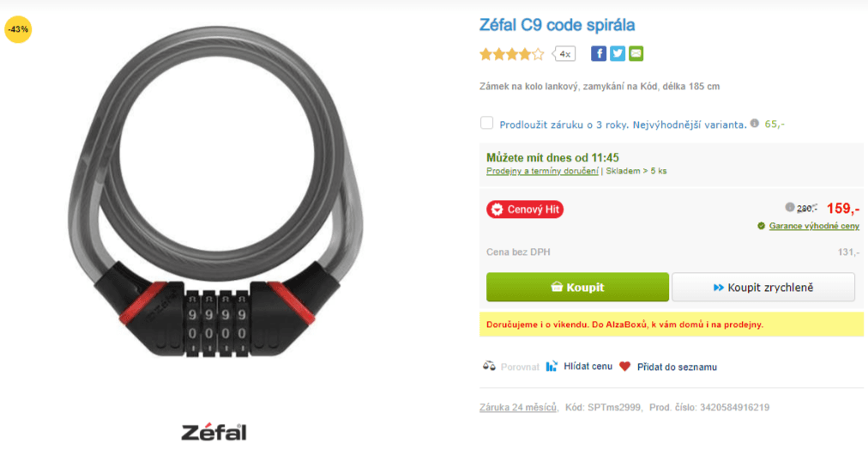This screenshot has height=467, width=868.
Task: Click the Hlídat cenu chart icon
Action: coord(552,367)
